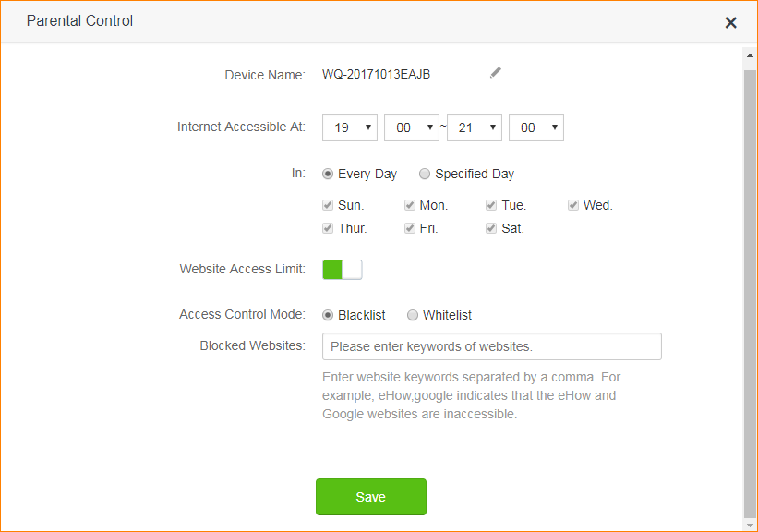Open the end hour dropdown showing 21
758x532 pixels.
coord(474,127)
